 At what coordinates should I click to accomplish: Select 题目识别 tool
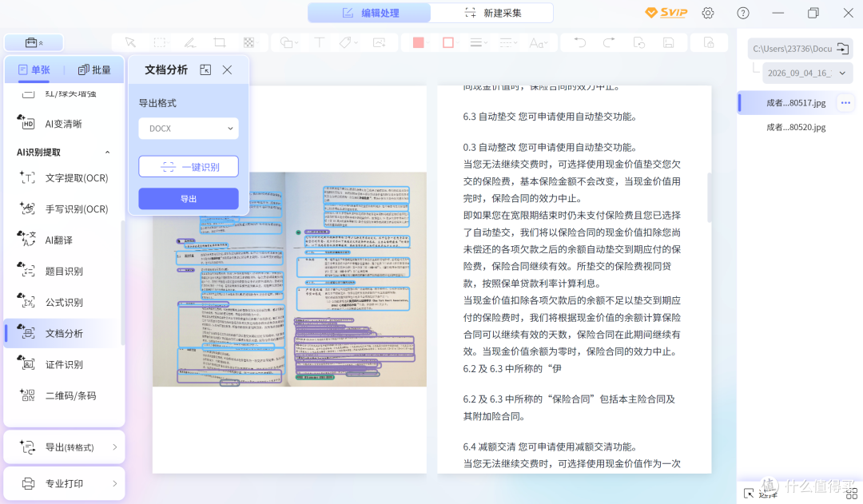(64, 272)
